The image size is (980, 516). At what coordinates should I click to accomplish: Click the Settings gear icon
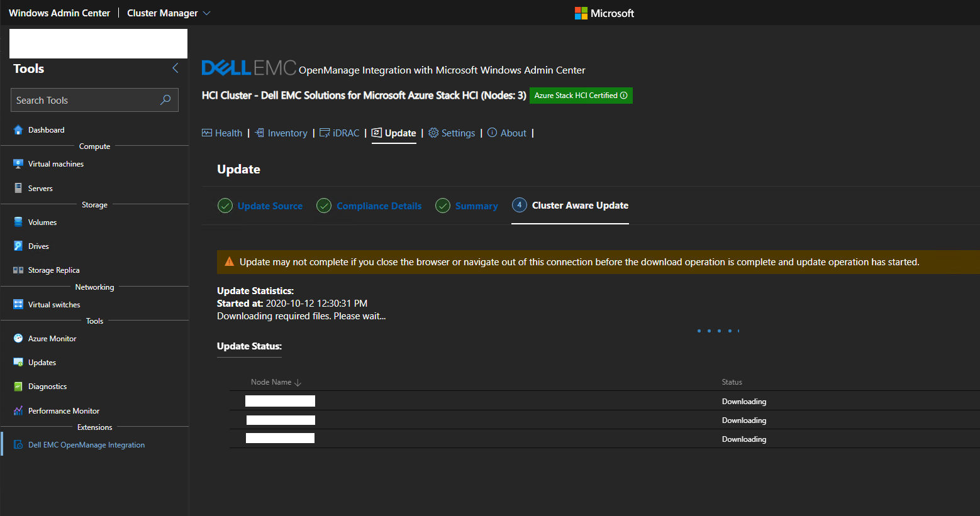click(x=433, y=133)
